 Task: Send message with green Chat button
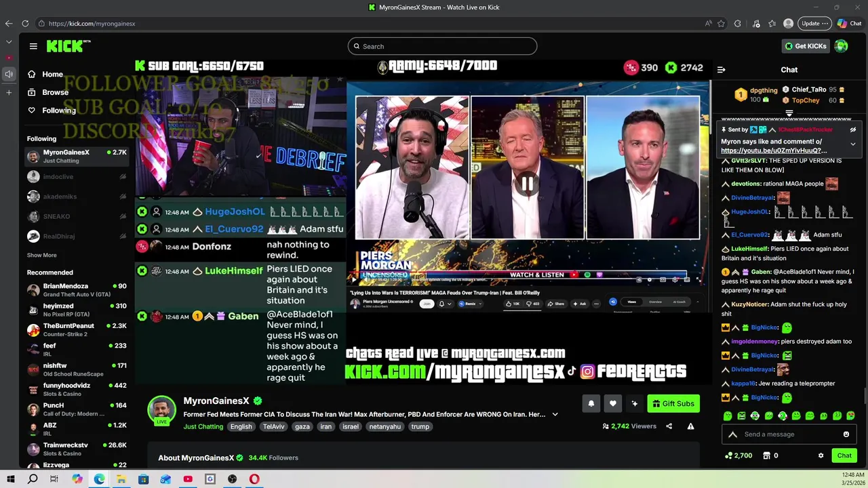(x=844, y=455)
